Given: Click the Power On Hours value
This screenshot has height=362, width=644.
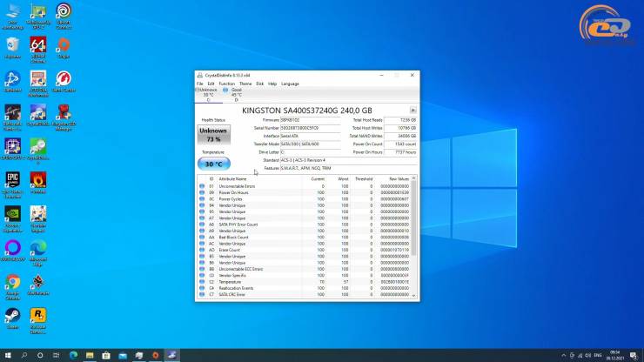Looking at the screenshot, I should pyautogui.click(x=401, y=152).
